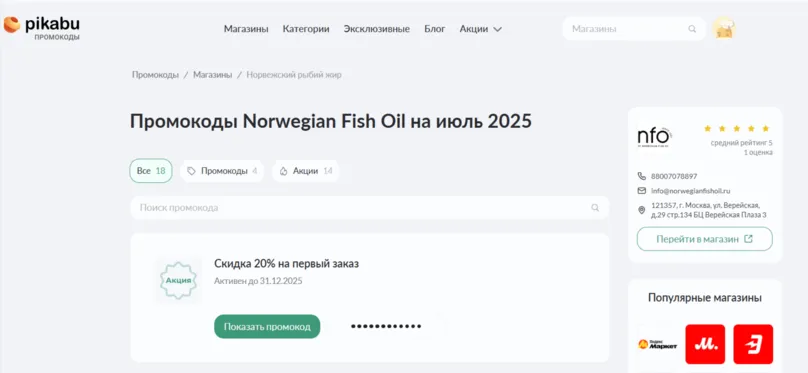808x373 pixels.
Task: Click the magnifier icon in the header search
Action: click(x=692, y=29)
